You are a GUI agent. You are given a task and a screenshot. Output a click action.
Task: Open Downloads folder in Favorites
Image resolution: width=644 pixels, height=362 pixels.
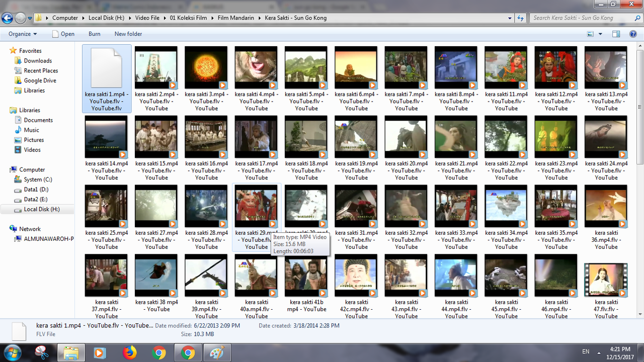38,61
